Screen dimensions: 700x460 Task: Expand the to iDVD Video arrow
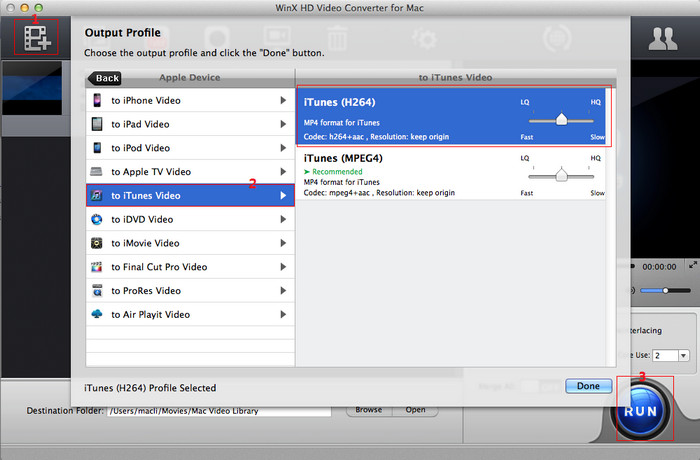(x=283, y=219)
